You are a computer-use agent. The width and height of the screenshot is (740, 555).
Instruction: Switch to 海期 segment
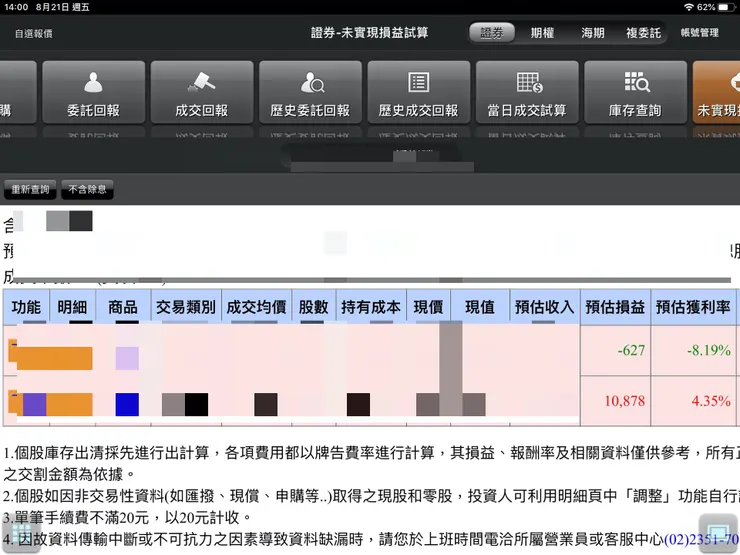[x=592, y=33]
